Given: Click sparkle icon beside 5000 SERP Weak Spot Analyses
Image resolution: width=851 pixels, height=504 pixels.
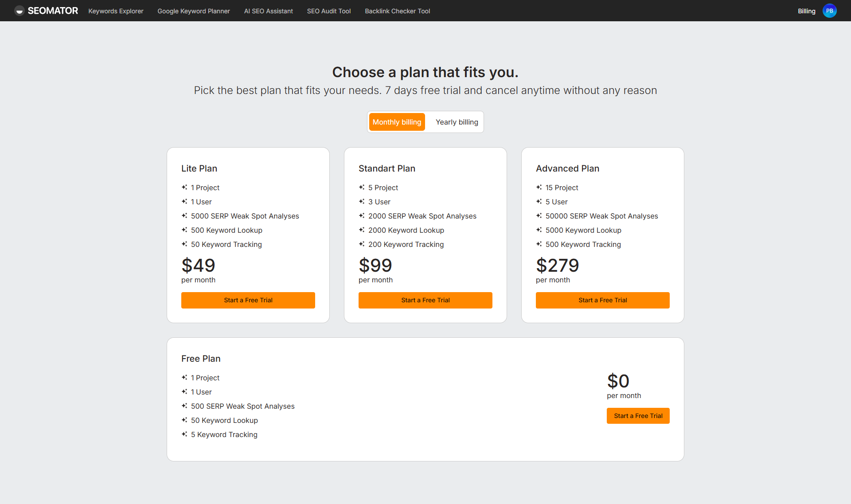Looking at the screenshot, I should click(x=184, y=216).
